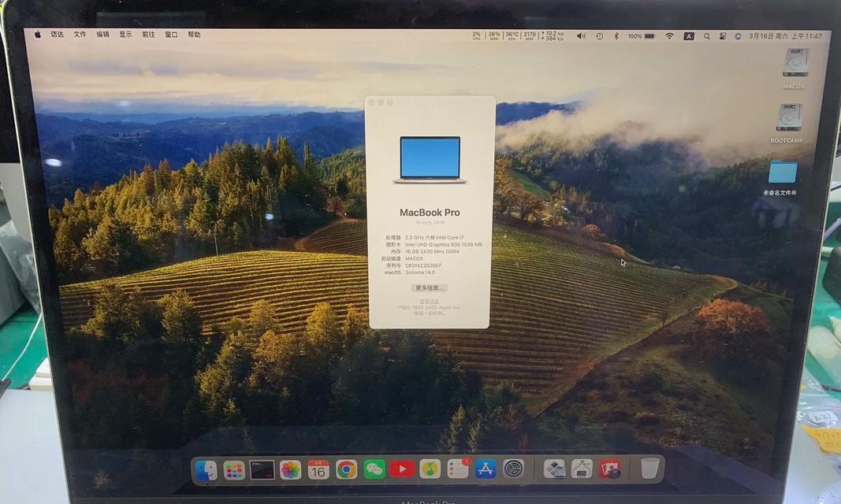Open the Apple menu
Image resolution: width=841 pixels, height=504 pixels.
pos(38,35)
